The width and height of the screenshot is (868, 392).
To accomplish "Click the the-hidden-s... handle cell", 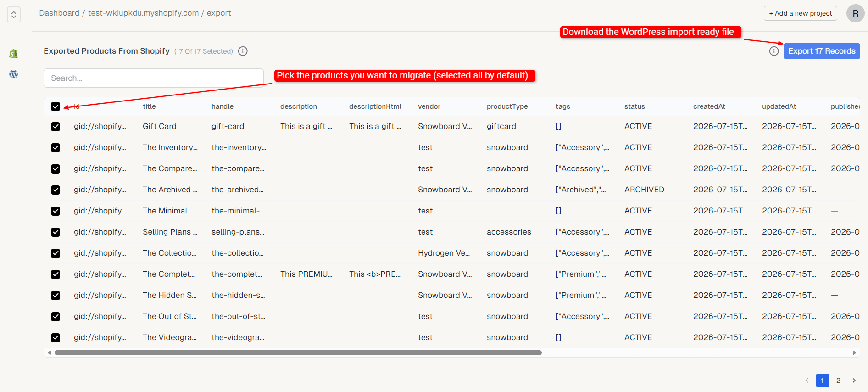I will [239, 295].
